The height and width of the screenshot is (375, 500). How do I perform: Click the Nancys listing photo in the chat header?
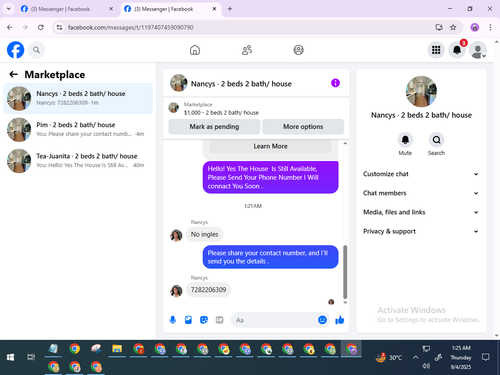click(x=179, y=83)
